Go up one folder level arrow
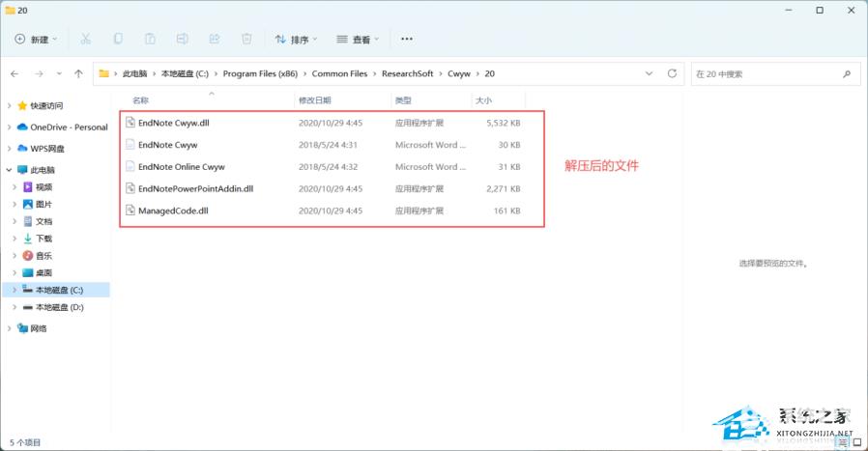Viewport: 868px width, 451px height. tap(78, 73)
